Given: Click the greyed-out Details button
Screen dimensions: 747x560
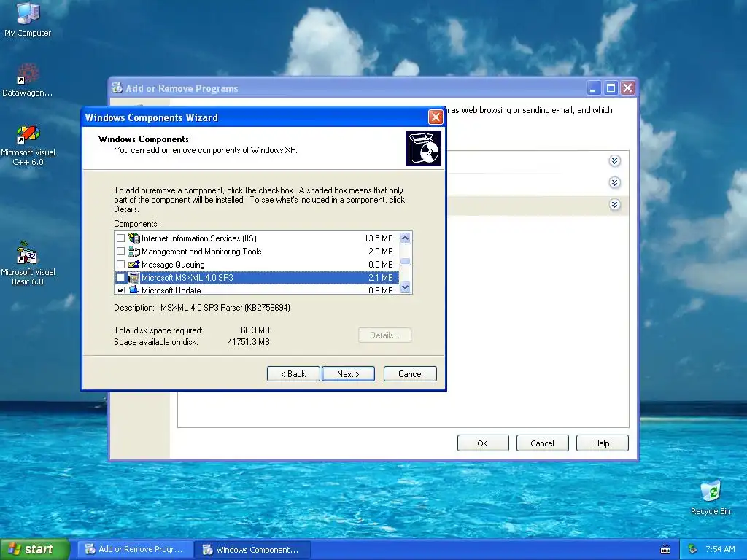Looking at the screenshot, I should pyautogui.click(x=384, y=335).
